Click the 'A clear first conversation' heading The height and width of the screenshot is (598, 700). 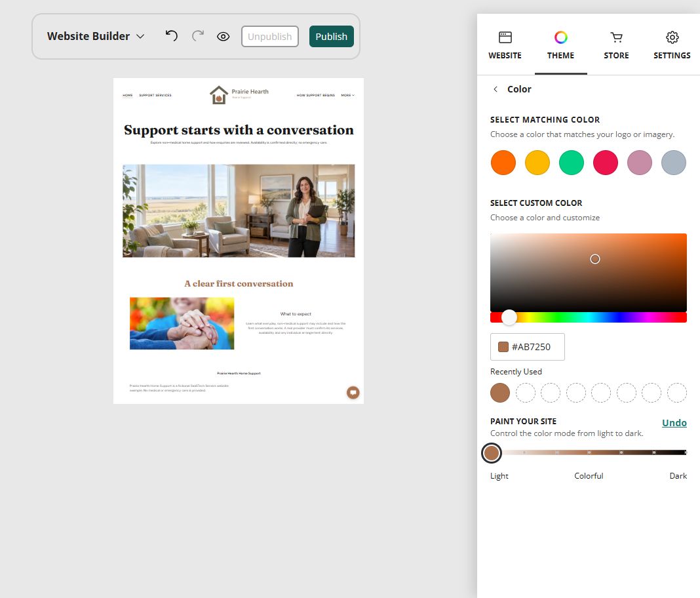pyautogui.click(x=239, y=284)
